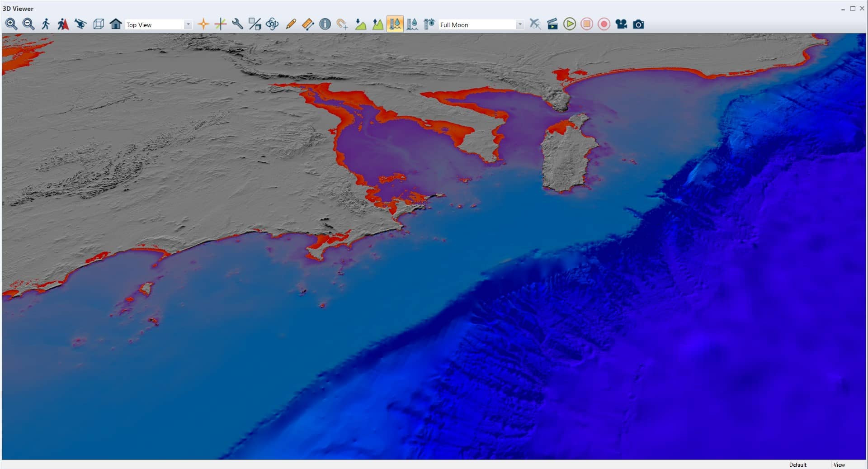
Task: Click the zoom out magnifier icon
Action: pyautogui.click(x=28, y=24)
